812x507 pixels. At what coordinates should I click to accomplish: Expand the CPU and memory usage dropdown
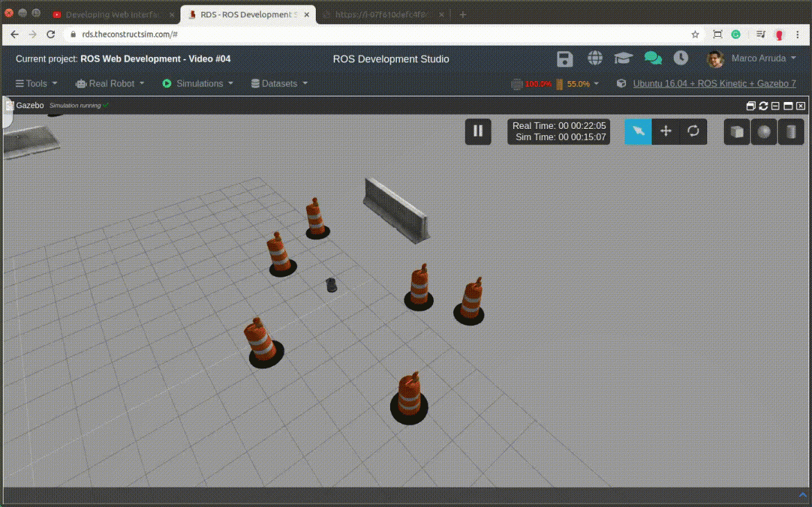pos(596,84)
